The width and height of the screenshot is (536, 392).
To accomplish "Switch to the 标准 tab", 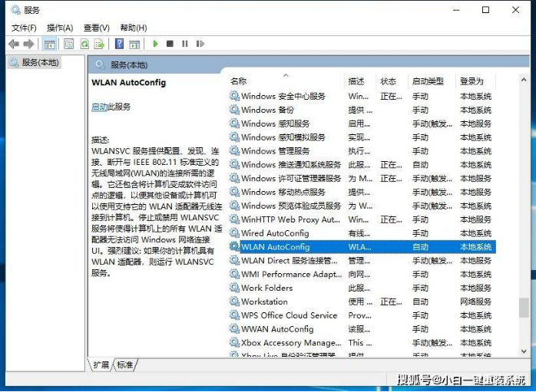I will click(124, 364).
